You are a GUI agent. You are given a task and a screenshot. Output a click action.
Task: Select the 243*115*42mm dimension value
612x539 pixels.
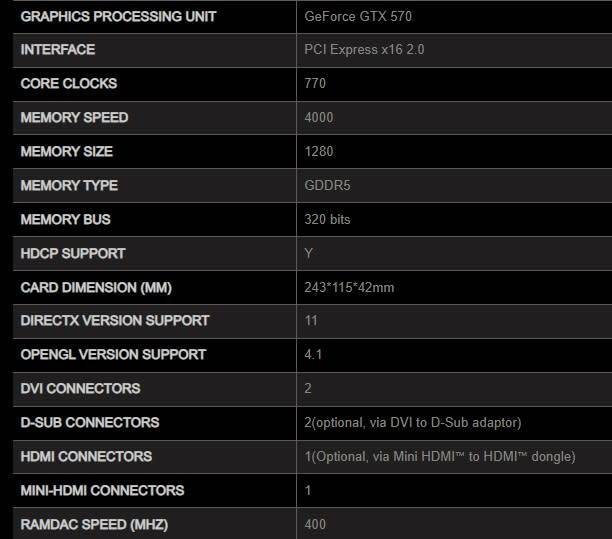(349, 288)
